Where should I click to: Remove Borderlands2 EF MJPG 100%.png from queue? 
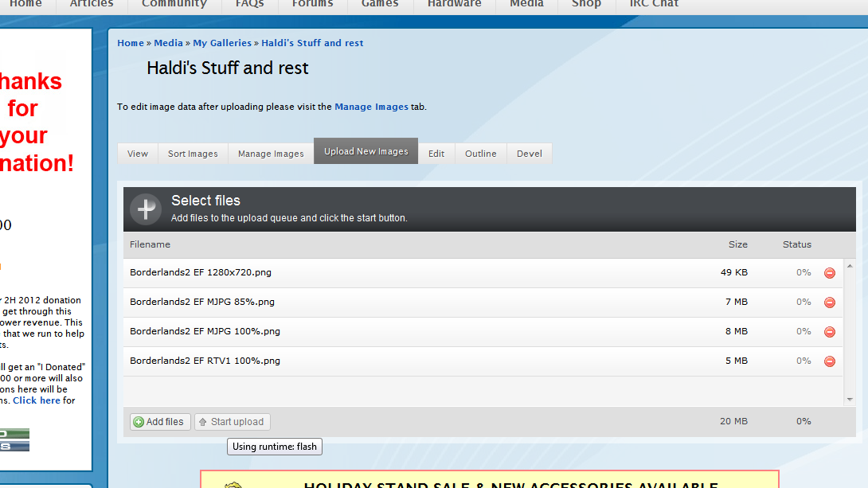pyautogui.click(x=829, y=331)
